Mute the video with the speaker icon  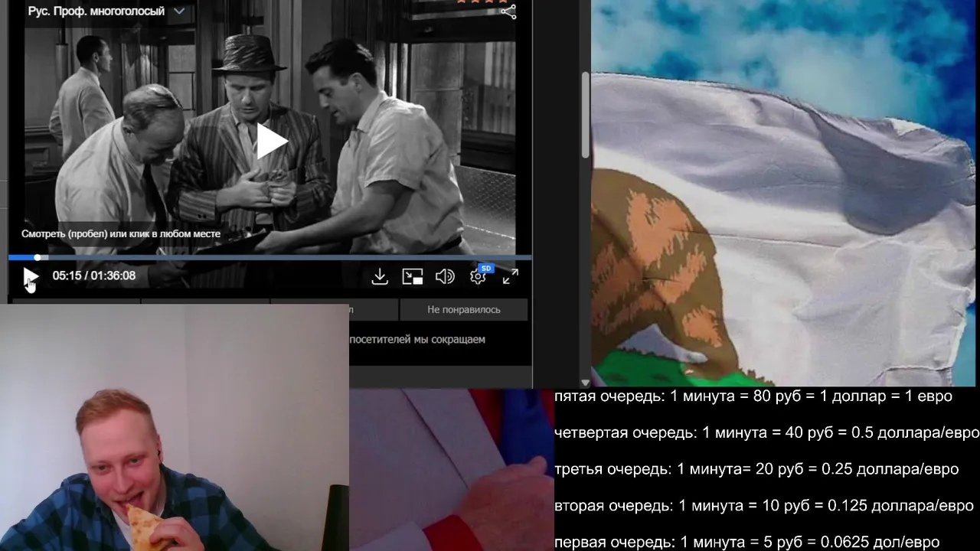445,276
